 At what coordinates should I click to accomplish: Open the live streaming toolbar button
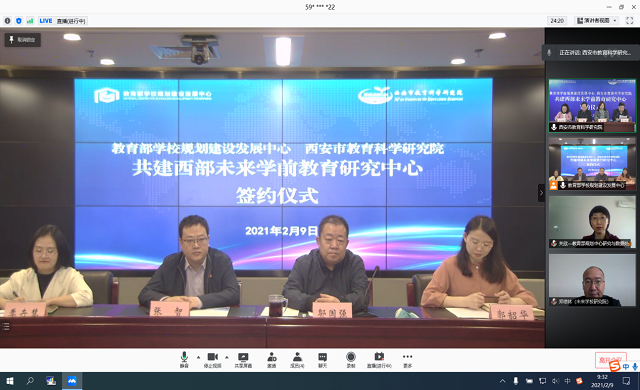[379, 360]
